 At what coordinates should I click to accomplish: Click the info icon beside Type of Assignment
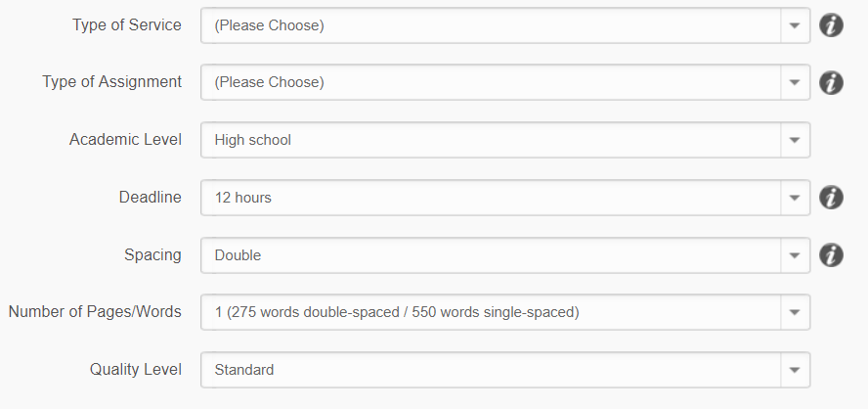pyautogui.click(x=830, y=83)
